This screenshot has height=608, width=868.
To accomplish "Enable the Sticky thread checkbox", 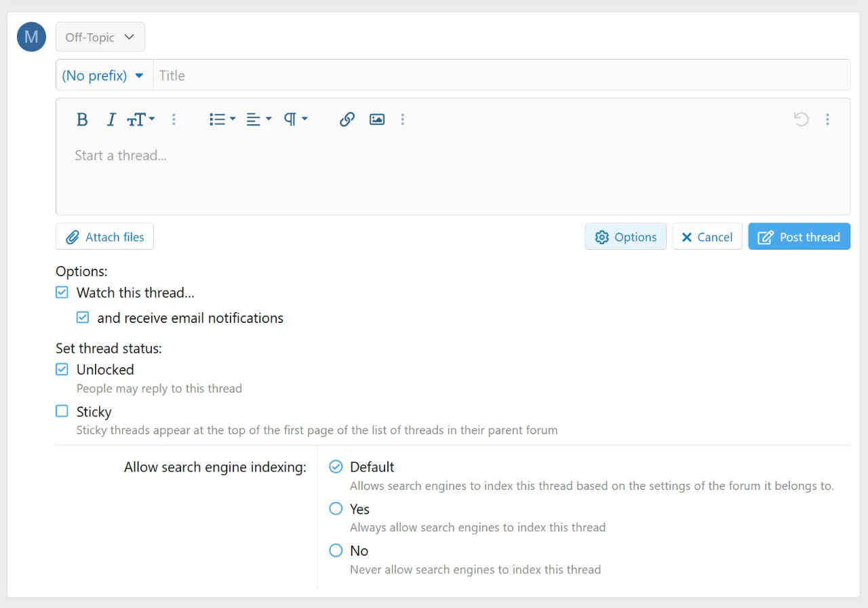I will pyautogui.click(x=62, y=411).
